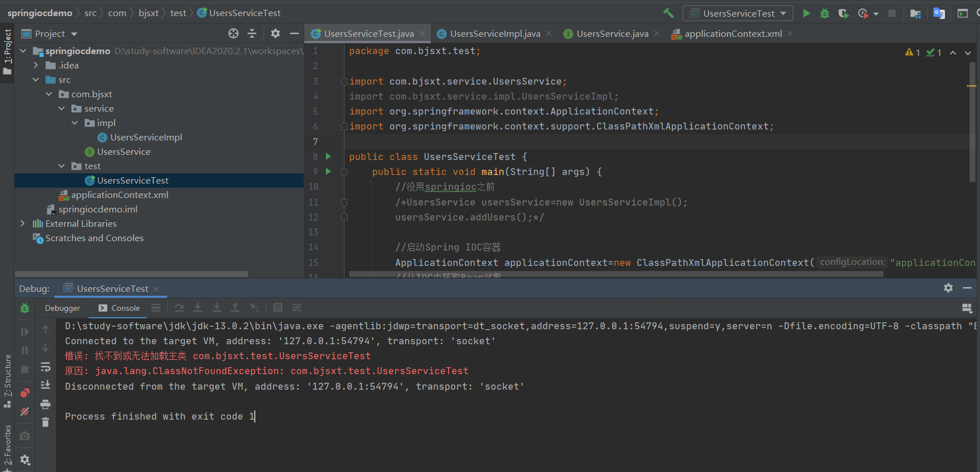Select the Console tab
980x472 pixels.
pyautogui.click(x=119, y=308)
